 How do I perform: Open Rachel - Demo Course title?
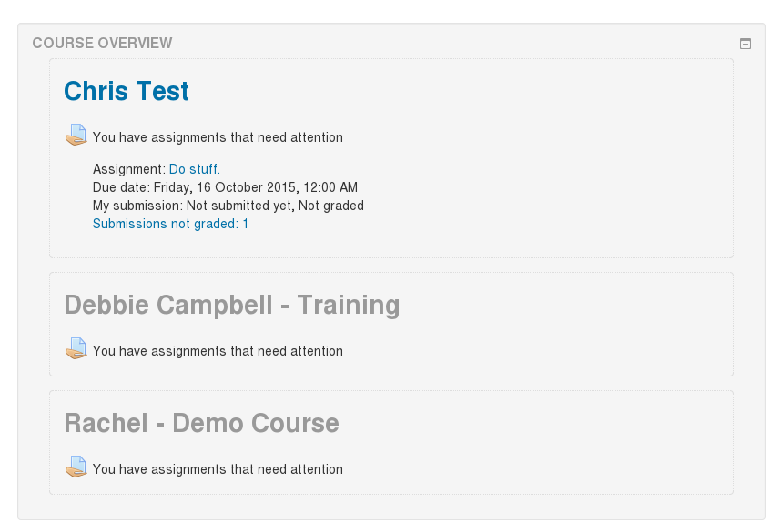202,423
